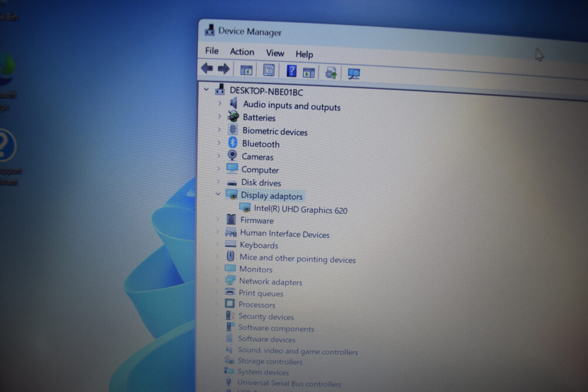This screenshot has width=588, height=392.
Task: Select the Keyboards category label
Action: coord(259,246)
